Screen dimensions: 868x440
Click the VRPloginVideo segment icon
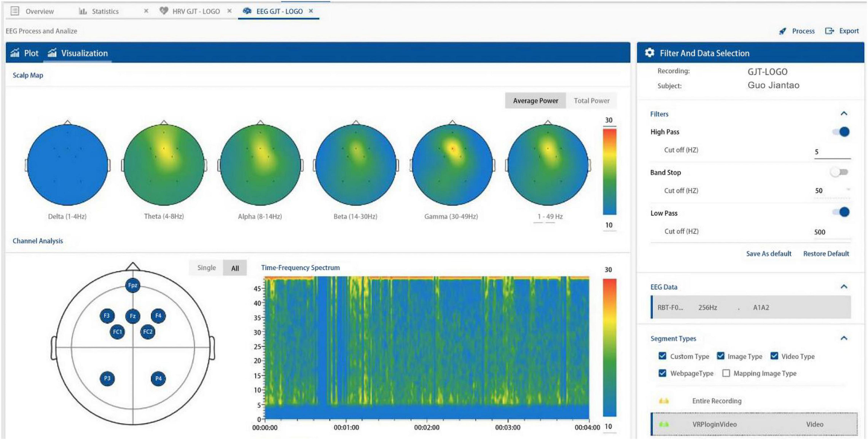click(x=664, y=424)
